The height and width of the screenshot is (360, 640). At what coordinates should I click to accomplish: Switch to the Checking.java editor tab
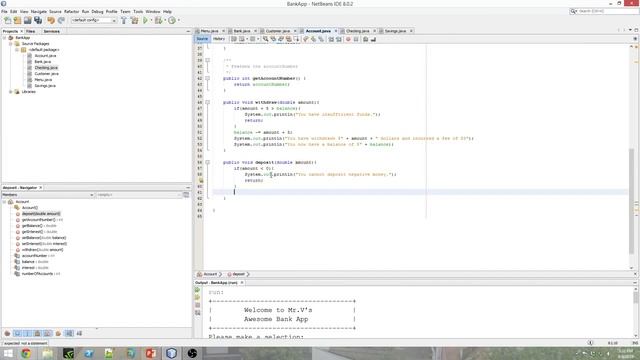coord(358,31)
